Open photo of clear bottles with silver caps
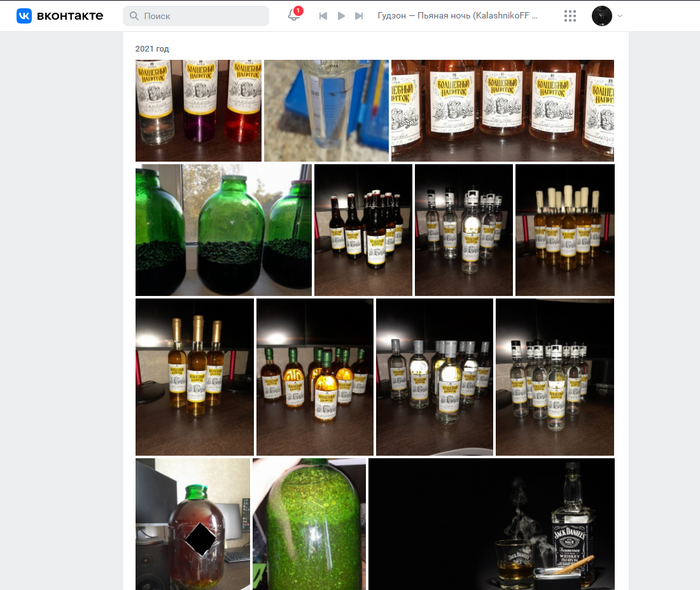The image size is (700, 590). 435,377
